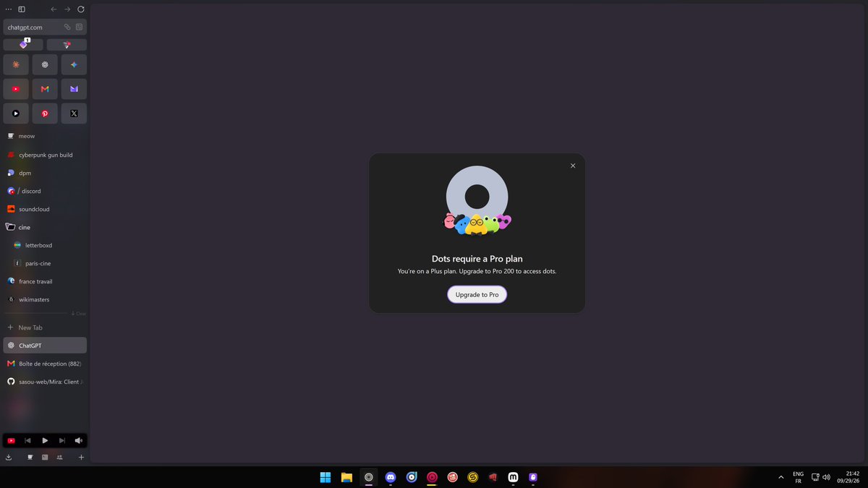The image size is (868, 488).
Task: Open the pinned Pinterest essential tile
Action: [x=45, y=114]
